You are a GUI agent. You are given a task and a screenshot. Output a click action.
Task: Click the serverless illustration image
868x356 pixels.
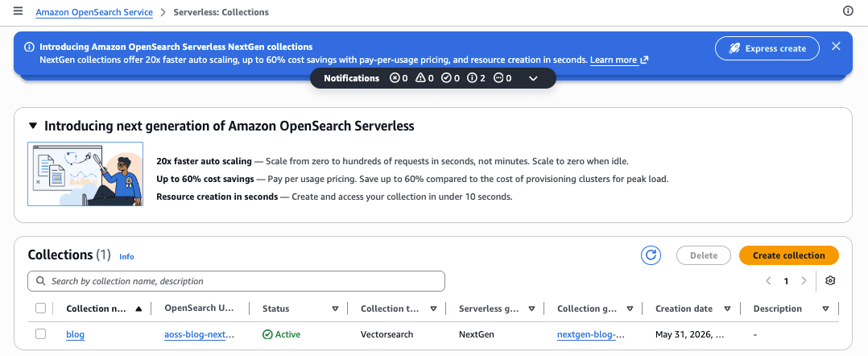click(x=85, y=174)
